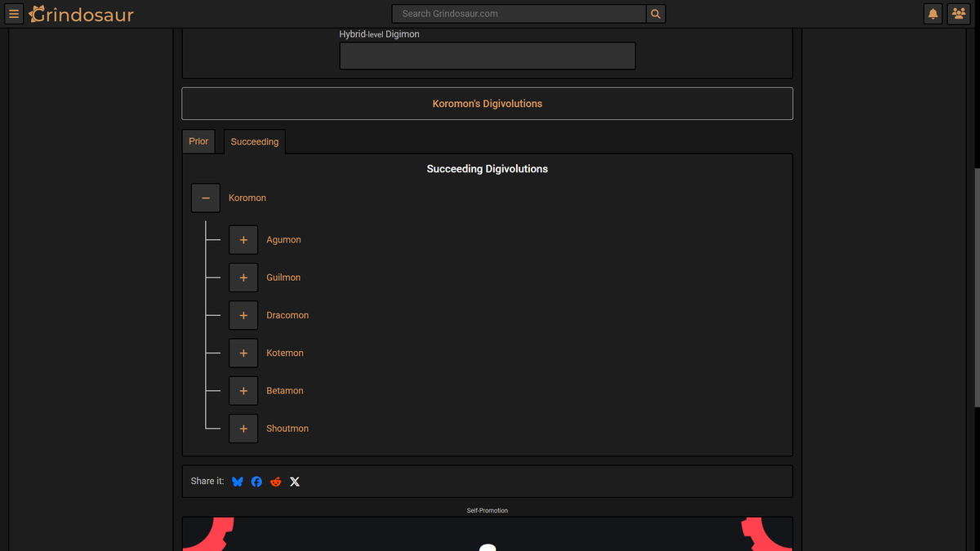Click the Grindosaur logo
Image resolution: width=980 pixels, height=551 pixels.
pos(81,14)
